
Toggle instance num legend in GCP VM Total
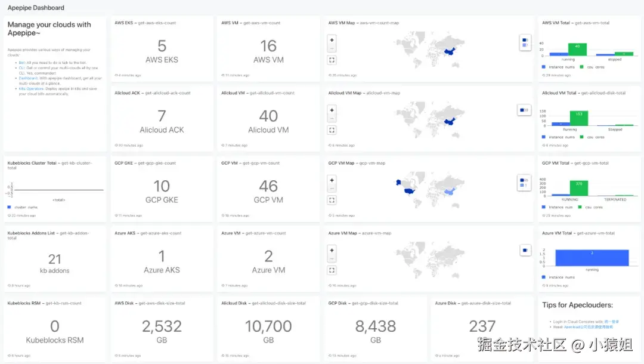click(557, 208)
